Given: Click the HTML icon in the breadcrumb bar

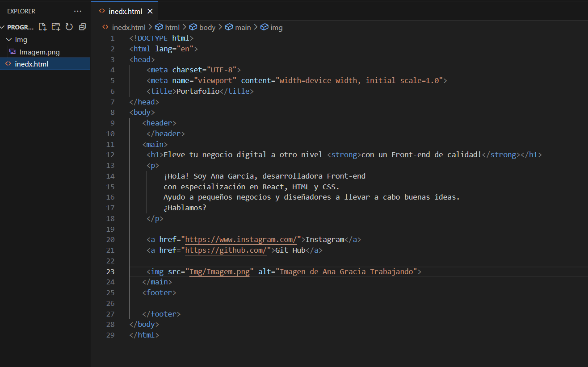Looking at the screenshot, I should coord(106,27).
